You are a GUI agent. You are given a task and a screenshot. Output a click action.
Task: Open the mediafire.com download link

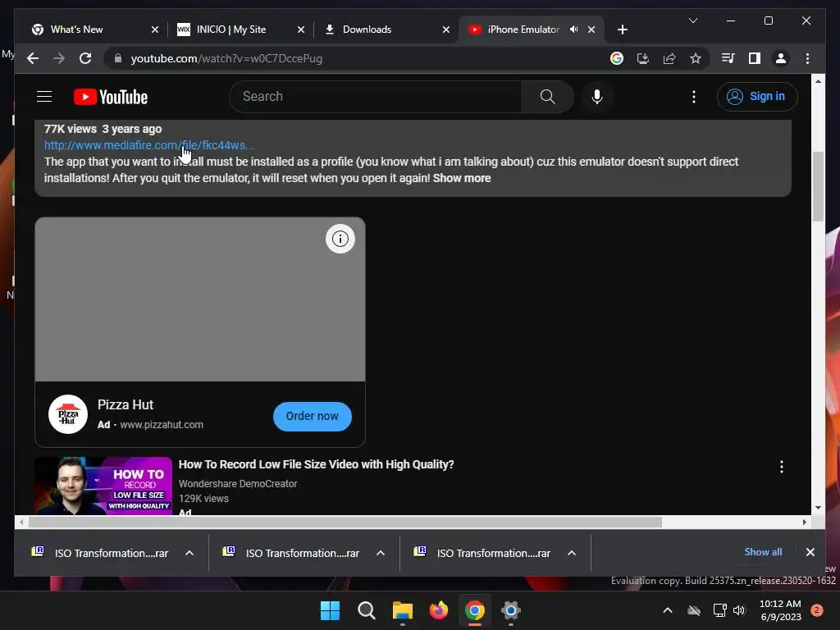(x=149, y=145)
